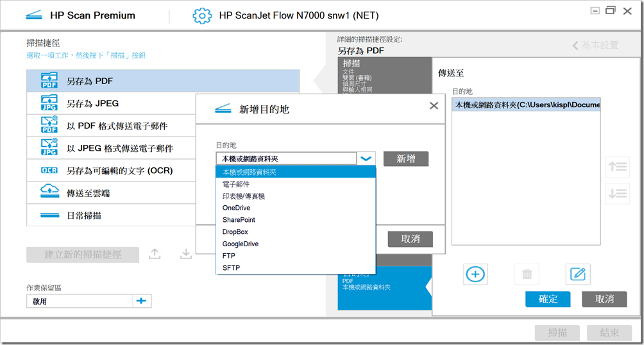Select the Save as PDF shortcut icon
The width and height of the screenshot is (644, 345).
(49, 81)
